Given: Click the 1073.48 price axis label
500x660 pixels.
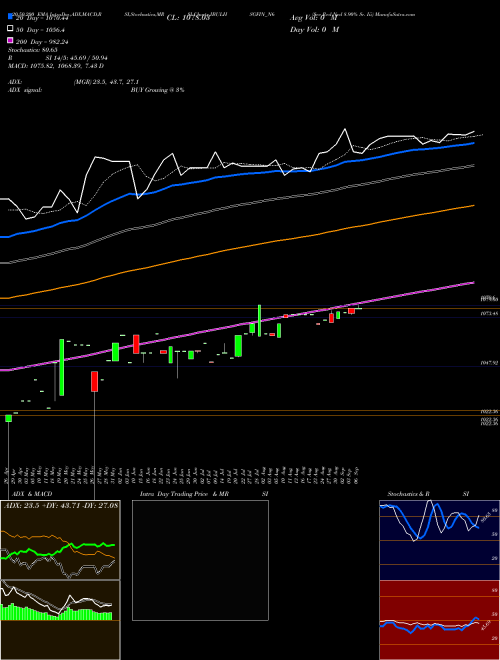Looking at the screenshot, I should [490, 314].
